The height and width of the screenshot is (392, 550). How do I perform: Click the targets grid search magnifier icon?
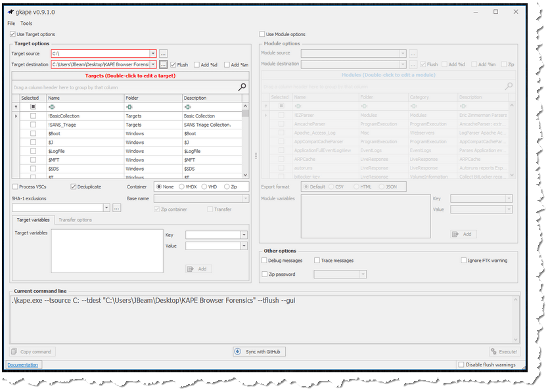[x=242, y=87]
